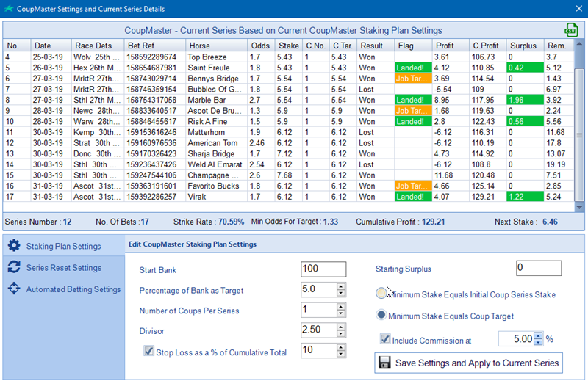Click the Start Bank input field
This screenshot has width=588, height=381.
[323, 269]
